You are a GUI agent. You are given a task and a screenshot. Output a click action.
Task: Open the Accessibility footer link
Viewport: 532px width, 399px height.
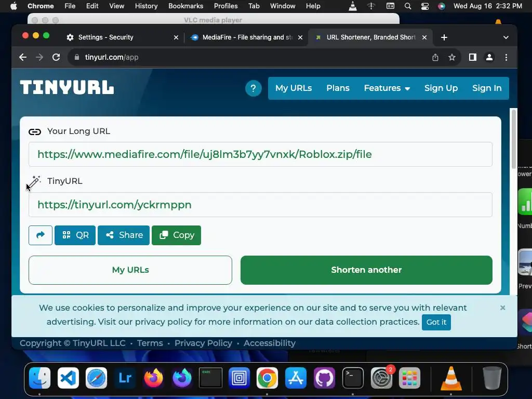tap(270, 343)
